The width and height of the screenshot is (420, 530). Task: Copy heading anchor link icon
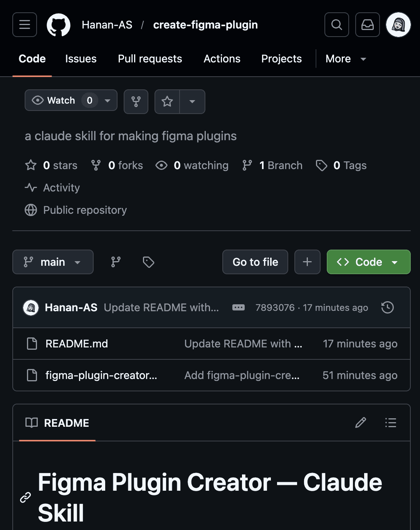[25, 498]
